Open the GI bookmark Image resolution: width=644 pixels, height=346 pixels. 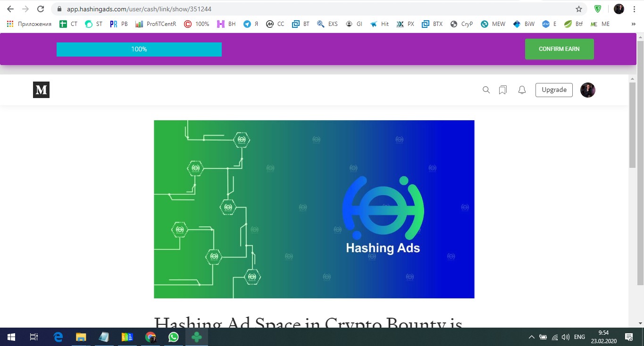click(x=354, y=24)
